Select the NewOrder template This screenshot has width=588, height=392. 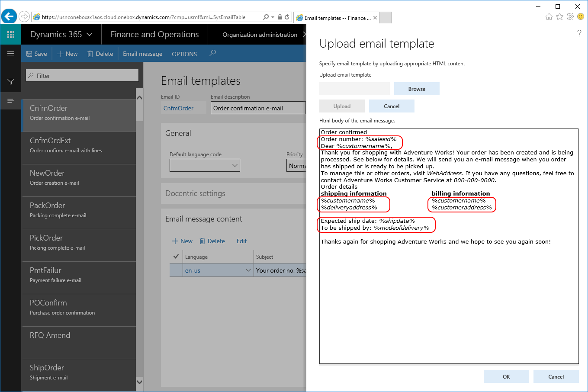tap(79, 180)
